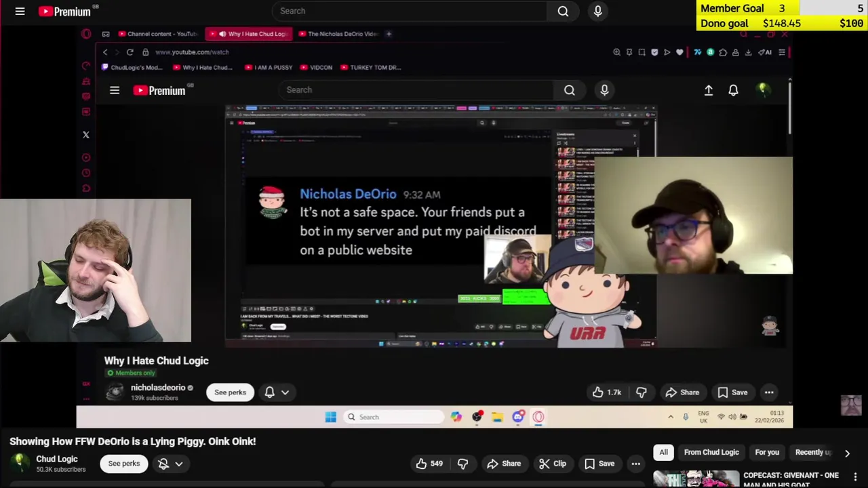The height and width of the screenshot is (488, 868).
Task: Open Opera easy setup menu icon
Action: click(x=782, y=52)
